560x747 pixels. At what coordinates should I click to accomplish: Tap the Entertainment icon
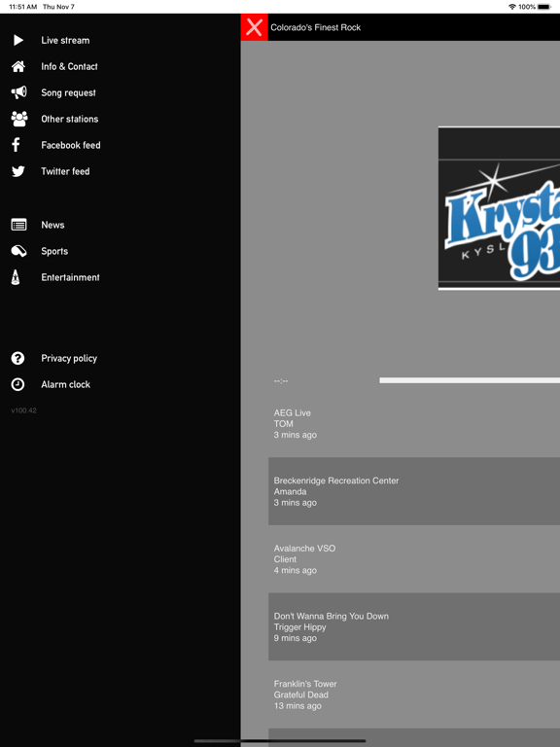point(16,277)
